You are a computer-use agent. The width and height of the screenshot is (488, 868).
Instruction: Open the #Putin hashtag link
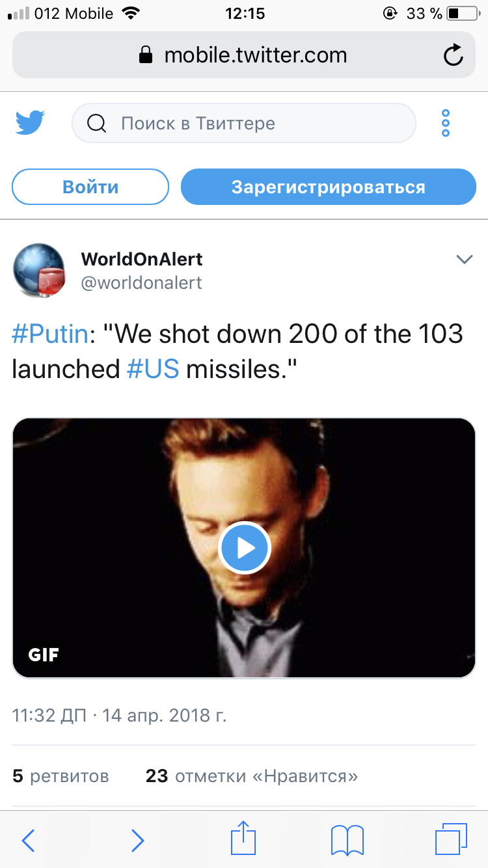[x=50, y=334]
